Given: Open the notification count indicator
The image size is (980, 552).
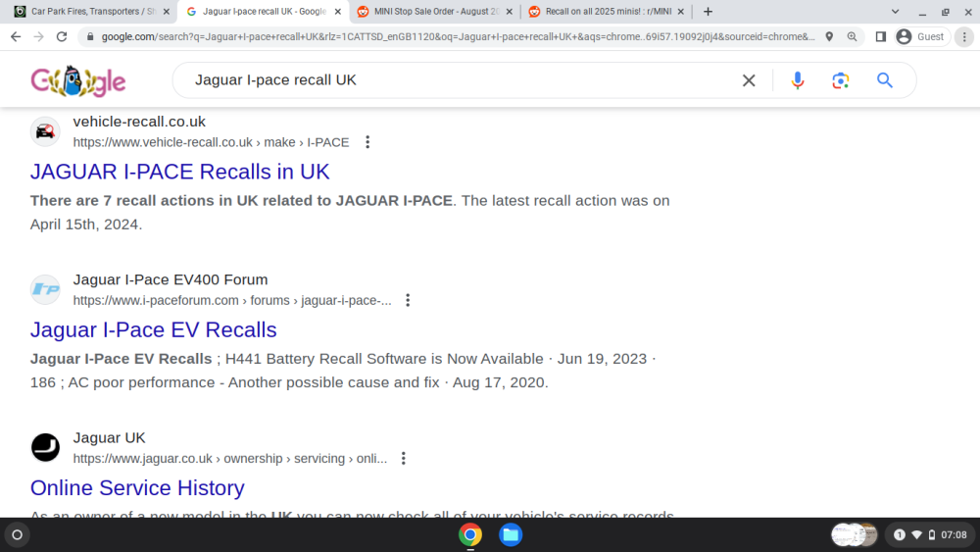Looking at the screenshot, I should coord(900,535).
